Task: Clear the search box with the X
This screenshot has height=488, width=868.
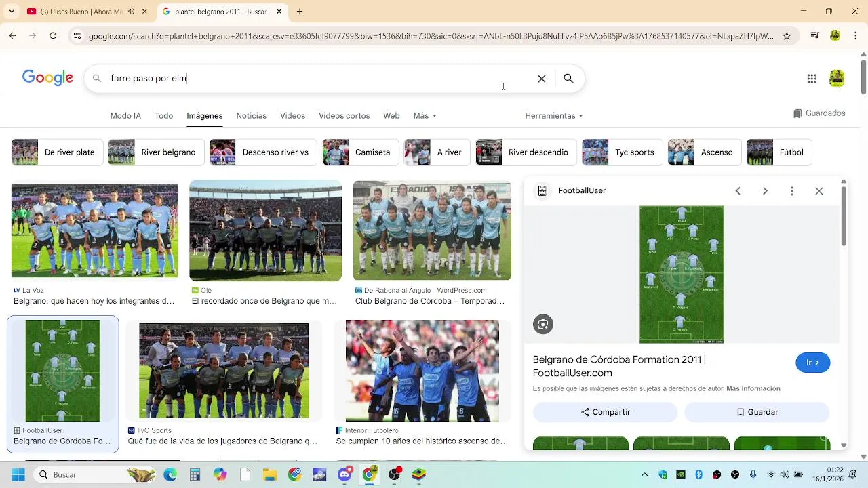Action: pyautogui.click(x=542, y=79)
